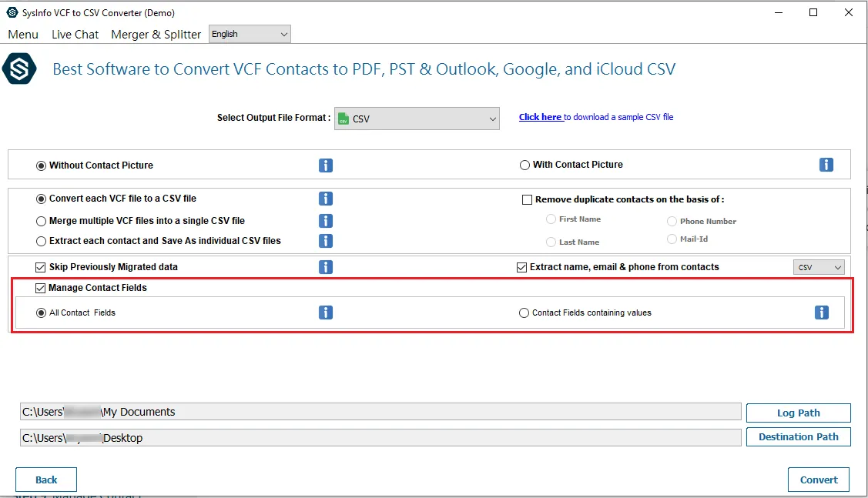Toggle Manage Contact Fields checkbox
This screenshot has height=498, width=868.
(41, 288)
